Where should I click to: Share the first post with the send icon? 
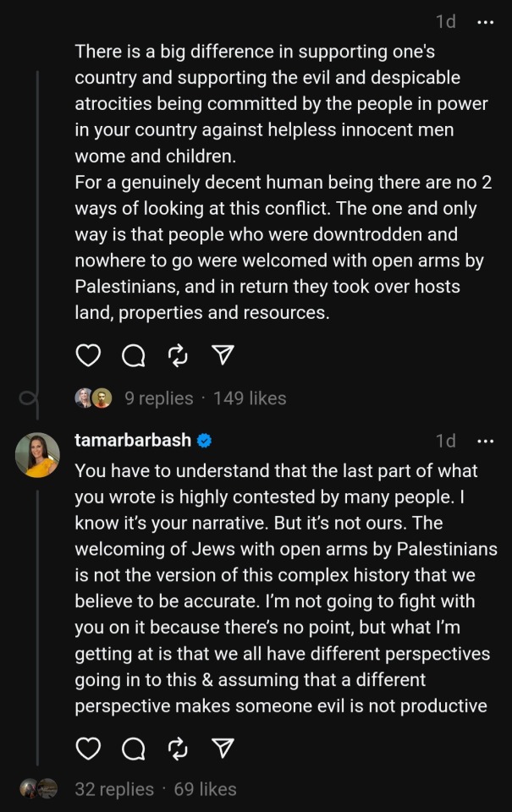pos(223,356)
